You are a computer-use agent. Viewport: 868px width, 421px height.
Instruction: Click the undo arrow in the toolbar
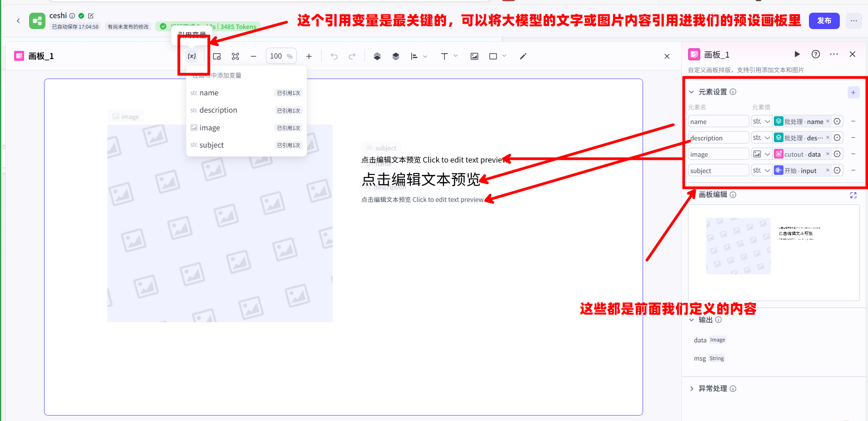coord(334,56)
